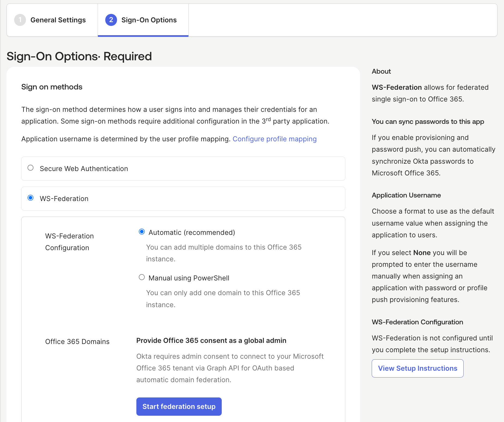The height and width of the screenshot is (422, 504).
Task: Click the About heading in the sidebar
Action: click(381, 71)
